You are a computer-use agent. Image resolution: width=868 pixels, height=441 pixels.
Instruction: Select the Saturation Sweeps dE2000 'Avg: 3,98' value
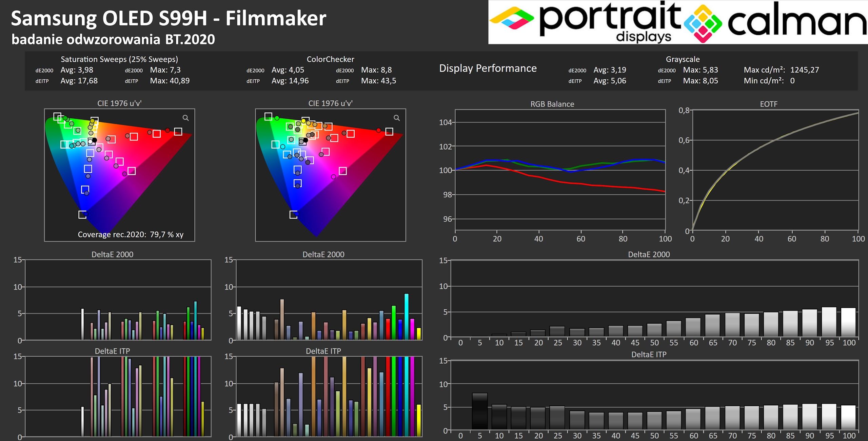click(x=77, y=70)
